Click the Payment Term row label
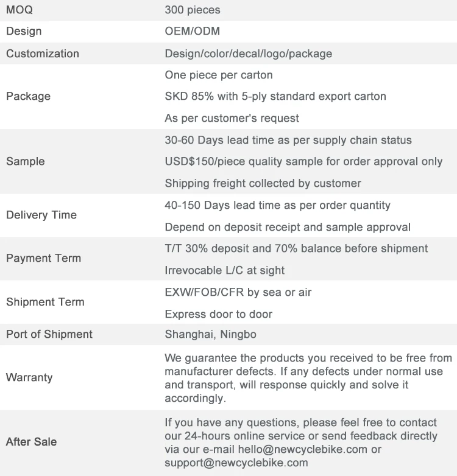Viewport: 457px width, 476px height. coord(43,258)
